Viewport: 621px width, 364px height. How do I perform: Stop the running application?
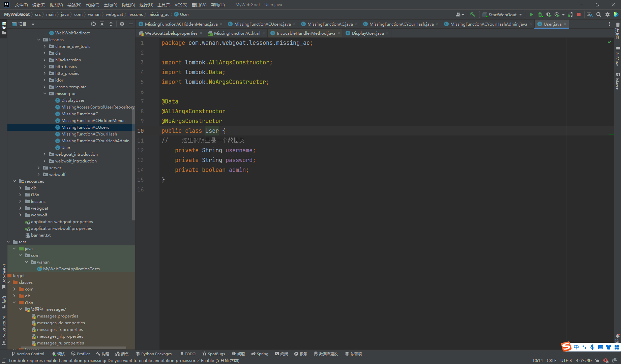[579, 14]
